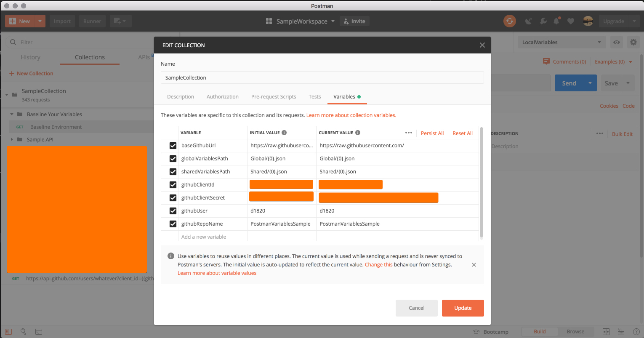Switch to the Pre-request Scripts tab
Viewport: 644px width, 338px height.
[x=274, y=97]
